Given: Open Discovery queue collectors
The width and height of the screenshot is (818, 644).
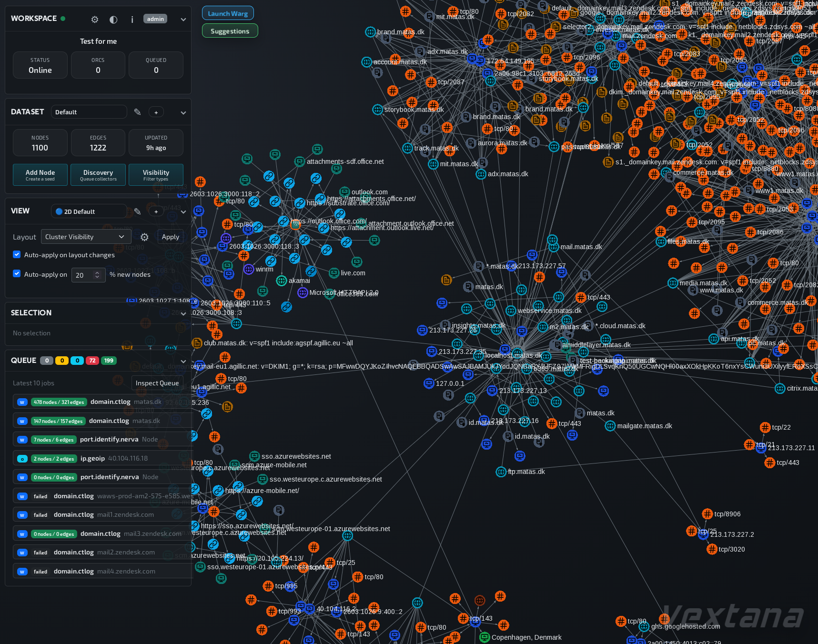Looking at the screenshot, I should coord(98,175).
